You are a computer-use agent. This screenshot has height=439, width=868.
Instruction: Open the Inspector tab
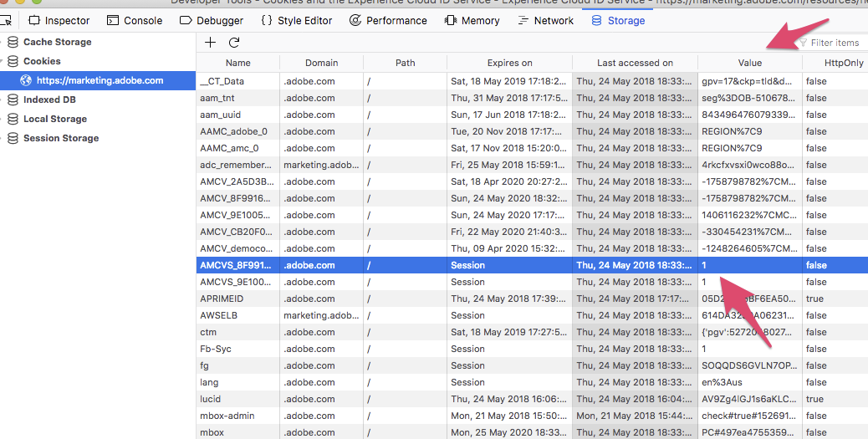59,20
